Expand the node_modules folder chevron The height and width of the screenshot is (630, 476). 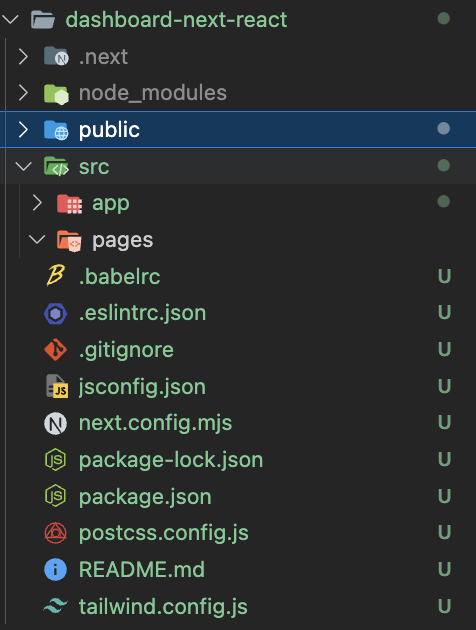(x=23, y=93)
